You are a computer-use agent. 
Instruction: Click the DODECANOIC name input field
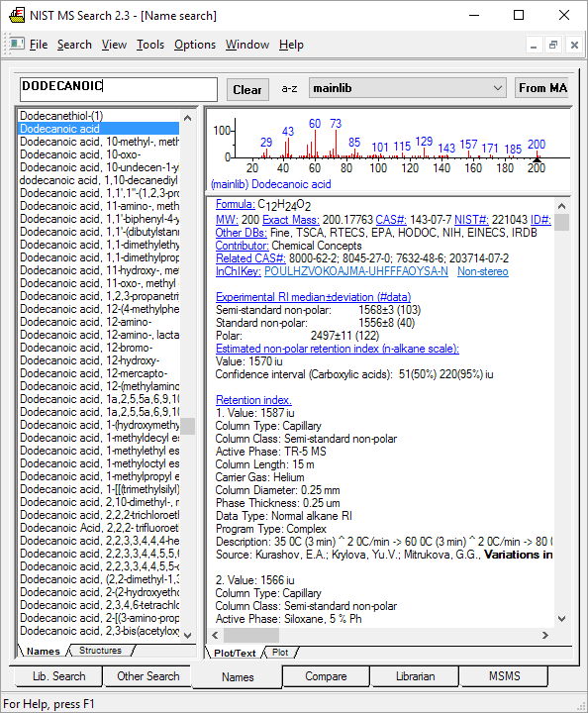(x=119, y=89)
